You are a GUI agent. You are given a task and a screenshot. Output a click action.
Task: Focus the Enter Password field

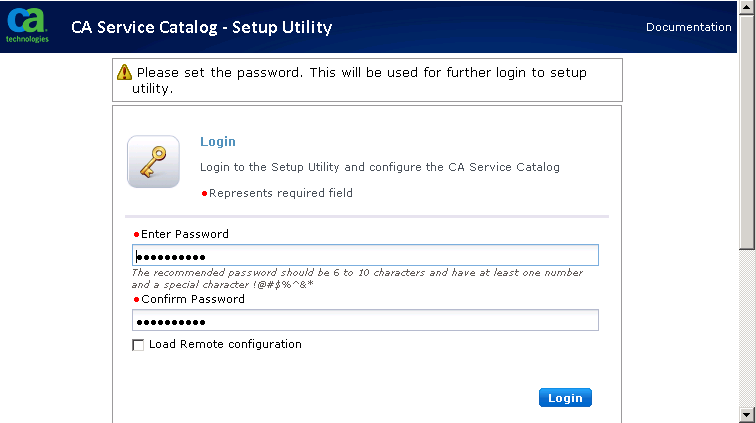pyautogui.click(x=365, y=256)
